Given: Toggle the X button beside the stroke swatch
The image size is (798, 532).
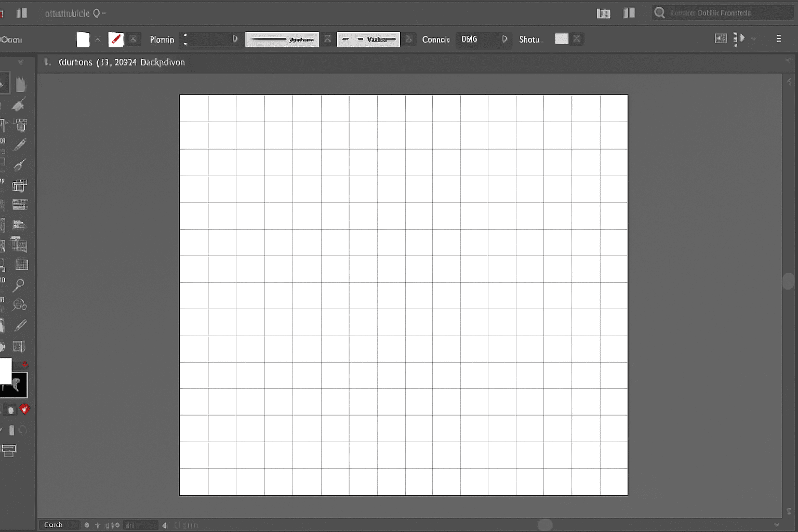Looking at the screenshot, I should [x=134, y=39].
